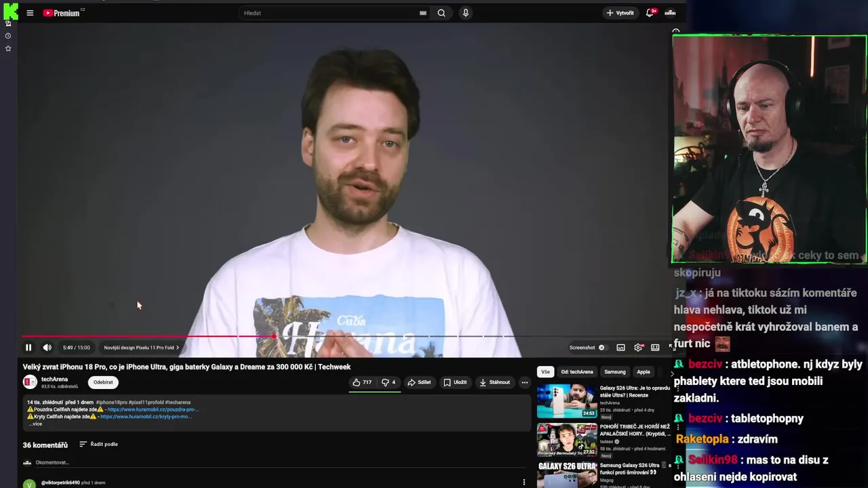This screenshot has height=488, width=868.
Task: Click Selikin98 username in chat
Action: pos(713,460)
